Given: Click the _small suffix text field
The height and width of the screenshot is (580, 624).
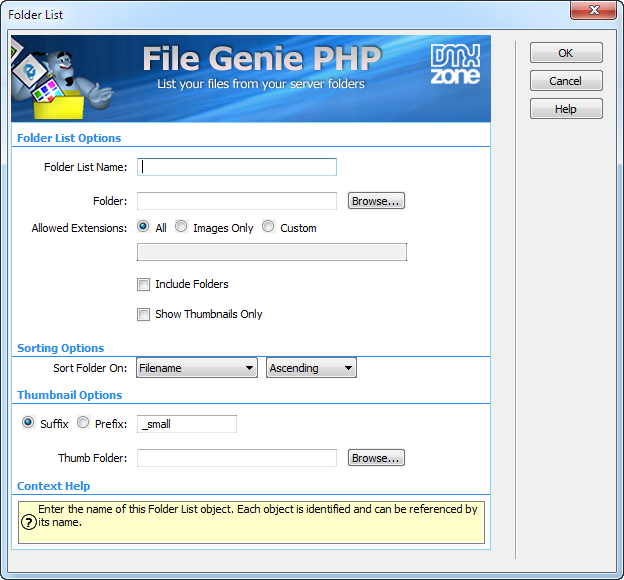Looking at the screenshot, I should [x=187, y=424].
